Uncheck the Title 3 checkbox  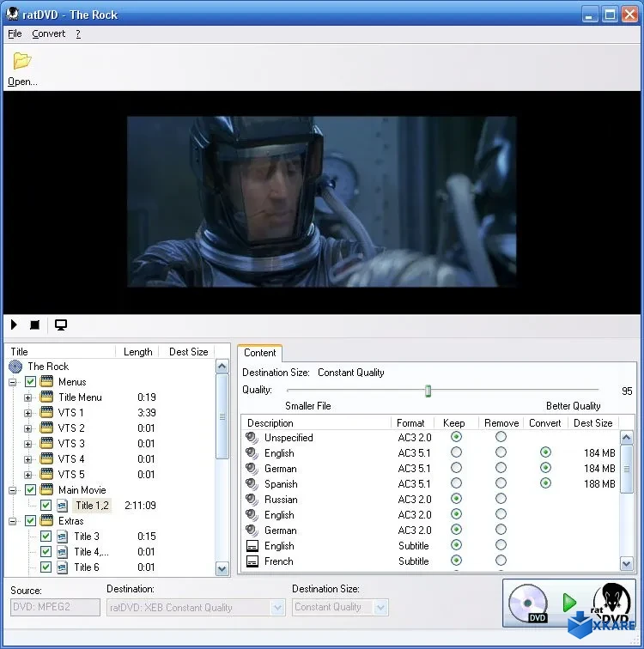point(46,537)
